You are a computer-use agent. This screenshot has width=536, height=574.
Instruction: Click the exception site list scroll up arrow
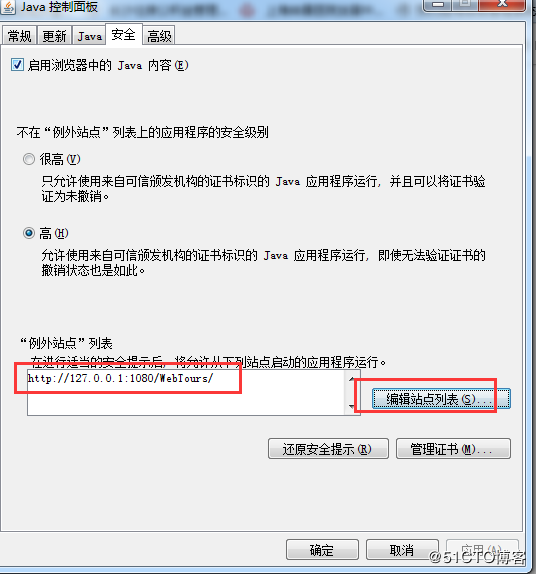pyautogui.click(x=352, y=379)
